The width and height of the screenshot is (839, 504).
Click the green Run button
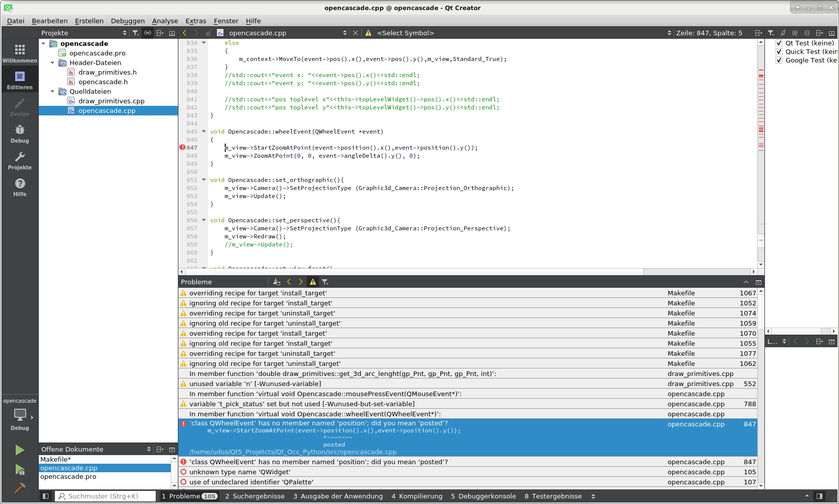point(20,450)
